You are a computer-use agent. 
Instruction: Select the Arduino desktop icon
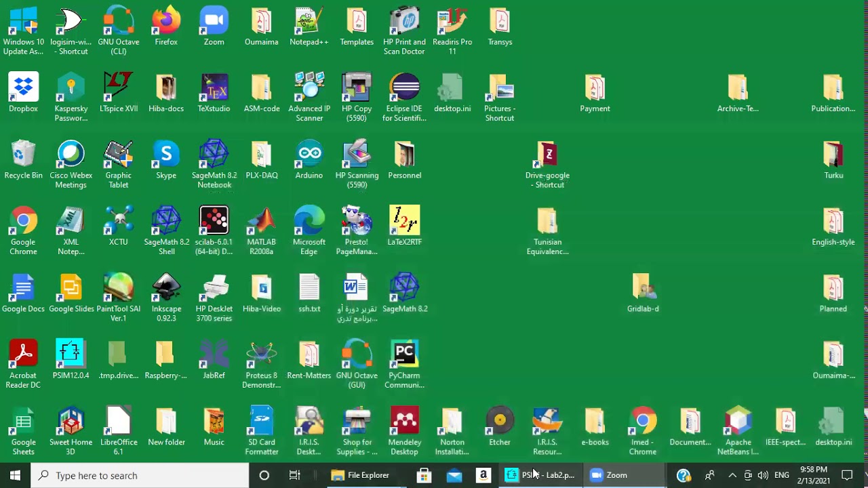[309, 161]
